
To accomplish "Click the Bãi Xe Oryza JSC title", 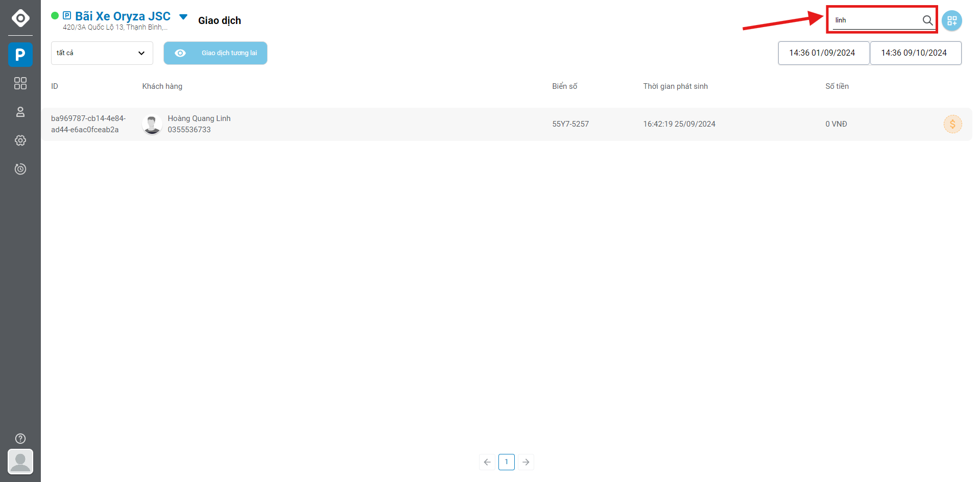I will 123,16.
